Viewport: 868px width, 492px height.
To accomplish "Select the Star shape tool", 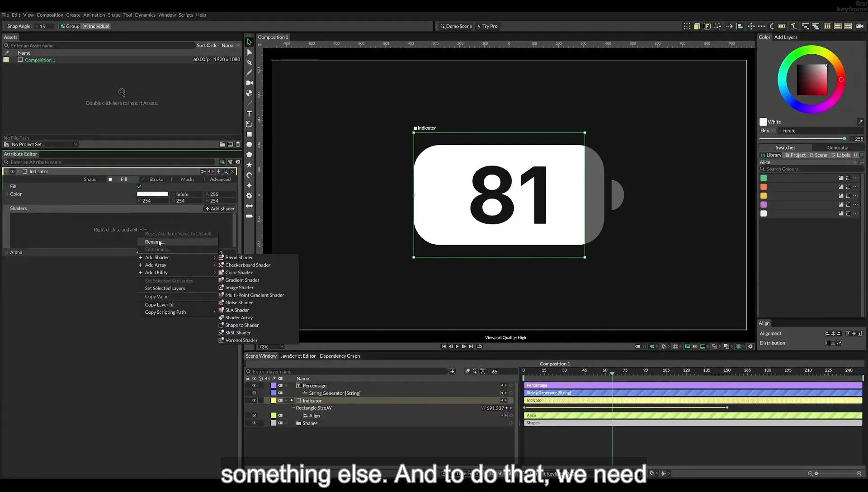I will 249,165.
